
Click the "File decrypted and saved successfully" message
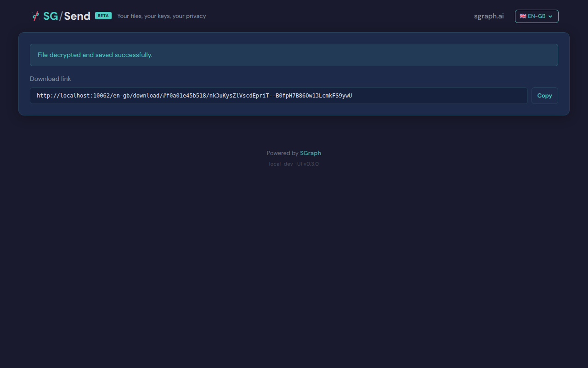pyautogui.click(x=95, y=55)
